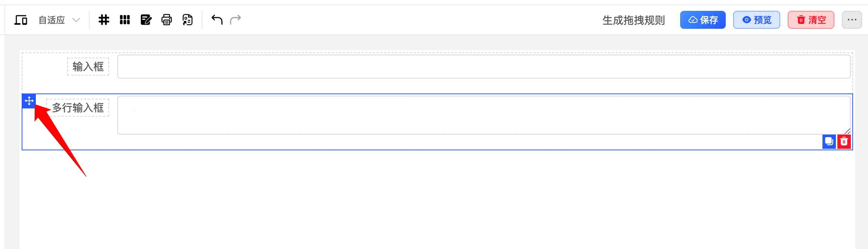Click the 预览 preview button

(756, 20)
